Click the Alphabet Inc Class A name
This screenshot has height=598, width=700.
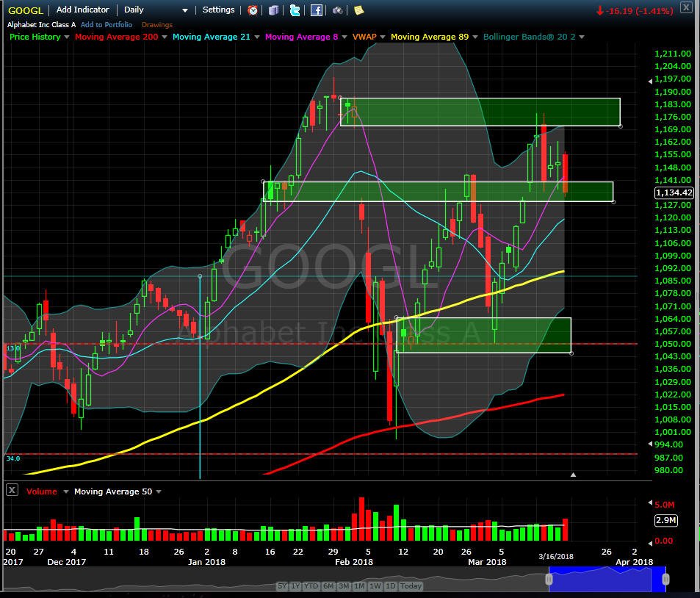point(42,24)
